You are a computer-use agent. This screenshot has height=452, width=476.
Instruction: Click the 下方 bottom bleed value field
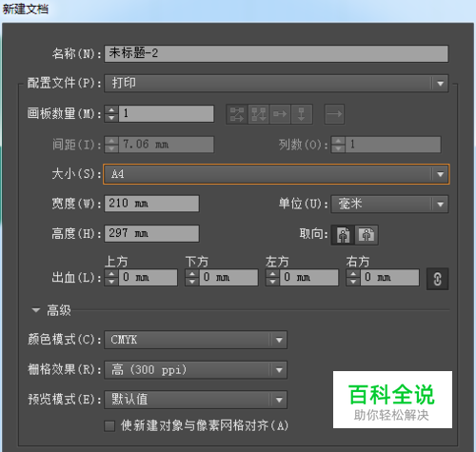[x=228, y=278]
